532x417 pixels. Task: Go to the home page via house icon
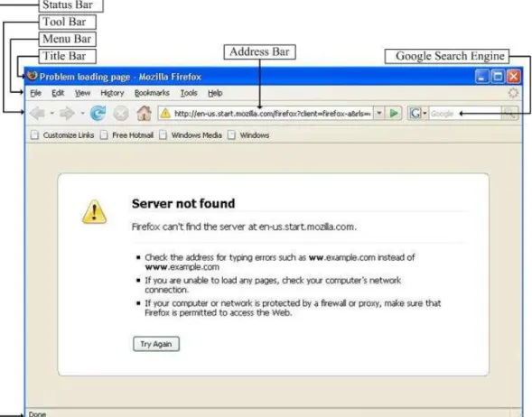coord(144,113)
